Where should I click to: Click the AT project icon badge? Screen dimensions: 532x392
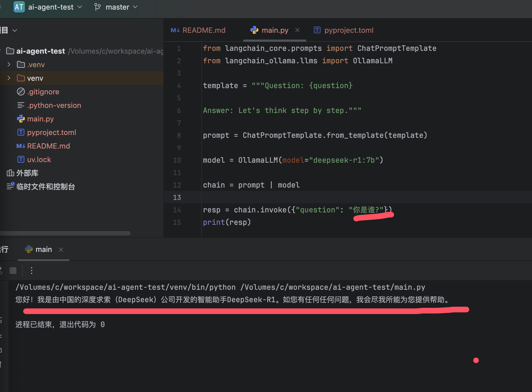(19, 7)
